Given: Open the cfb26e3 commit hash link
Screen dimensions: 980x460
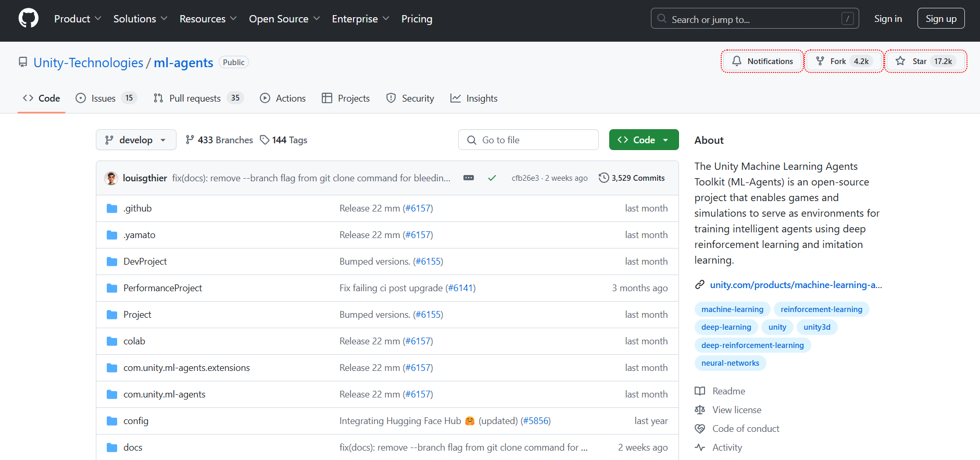Looking at the screenshot, I should tap(525, 178).
